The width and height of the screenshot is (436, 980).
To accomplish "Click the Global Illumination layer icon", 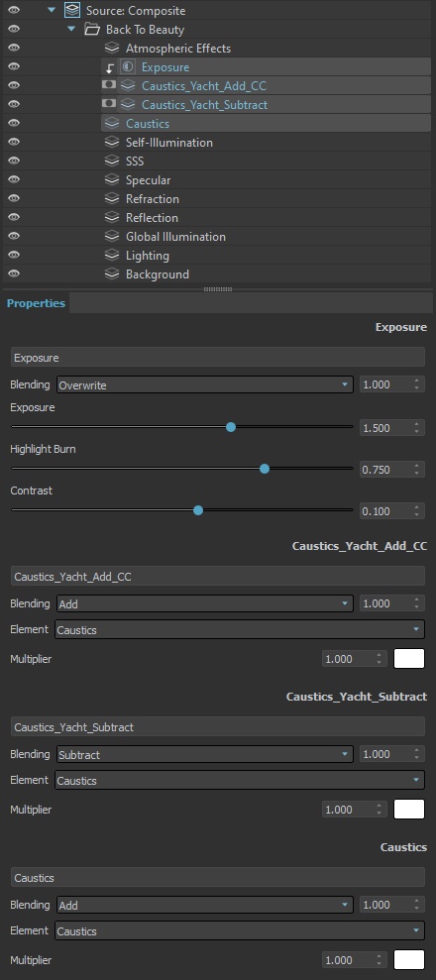I will (x=112, y=236).
